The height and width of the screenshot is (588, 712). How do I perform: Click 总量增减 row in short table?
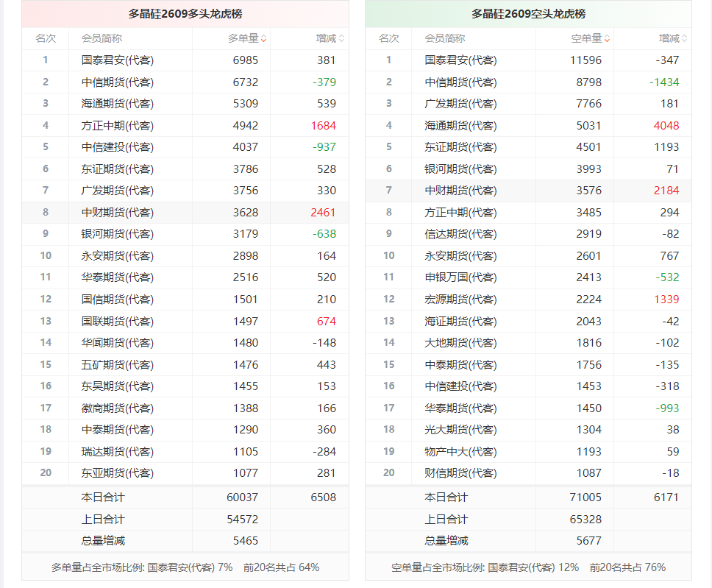click(x=529, y=541)
